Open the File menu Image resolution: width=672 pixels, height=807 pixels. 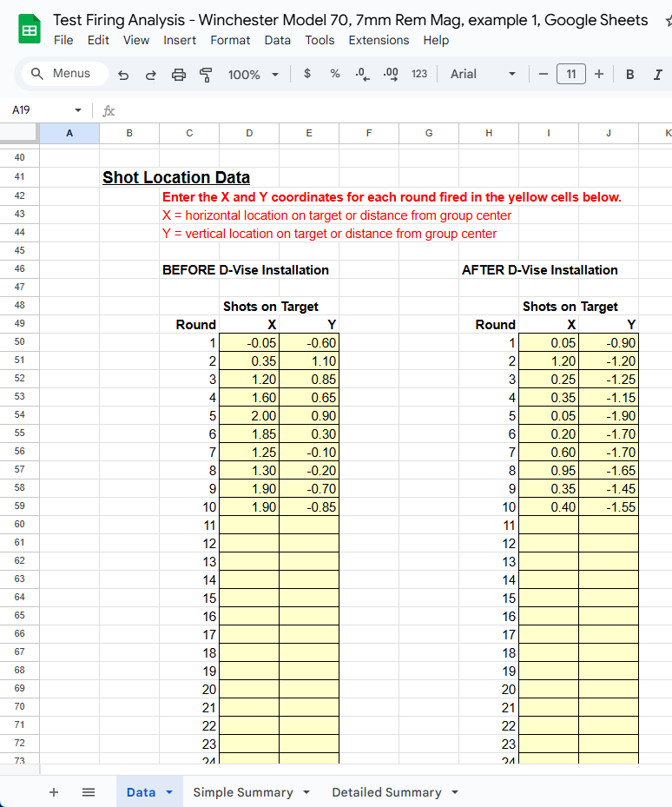point(63,40)
